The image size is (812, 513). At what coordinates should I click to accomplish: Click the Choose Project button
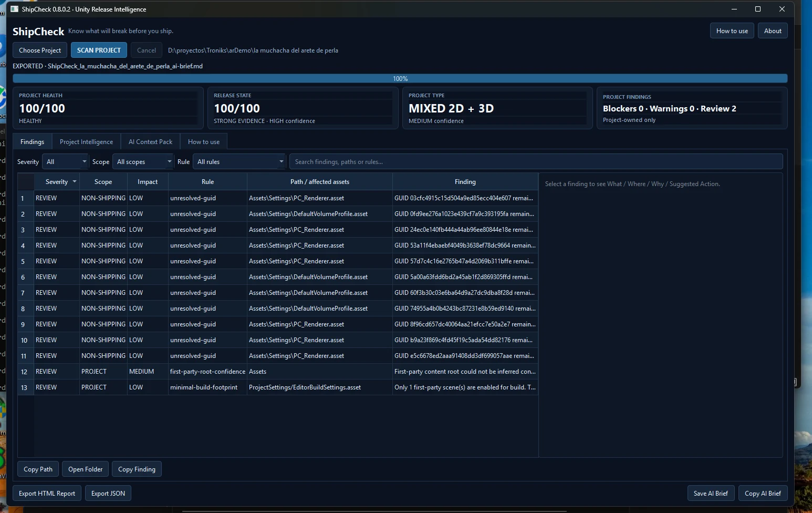click(40, 50)
